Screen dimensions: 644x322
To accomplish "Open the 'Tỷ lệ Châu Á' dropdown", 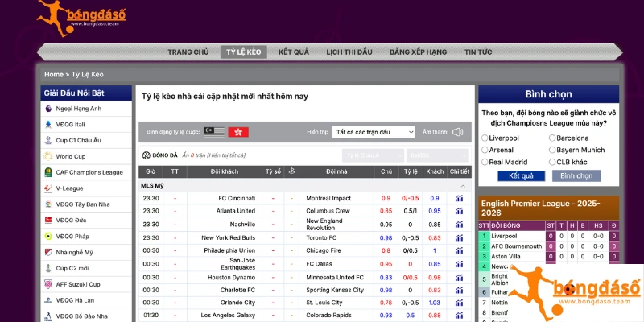I will click(373, 155).
